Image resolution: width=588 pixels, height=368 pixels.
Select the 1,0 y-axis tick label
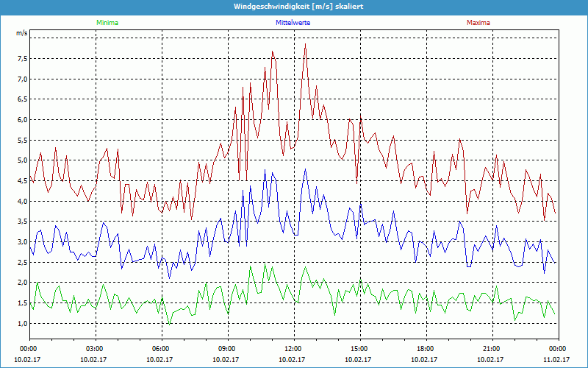click(x=21, y=323)
